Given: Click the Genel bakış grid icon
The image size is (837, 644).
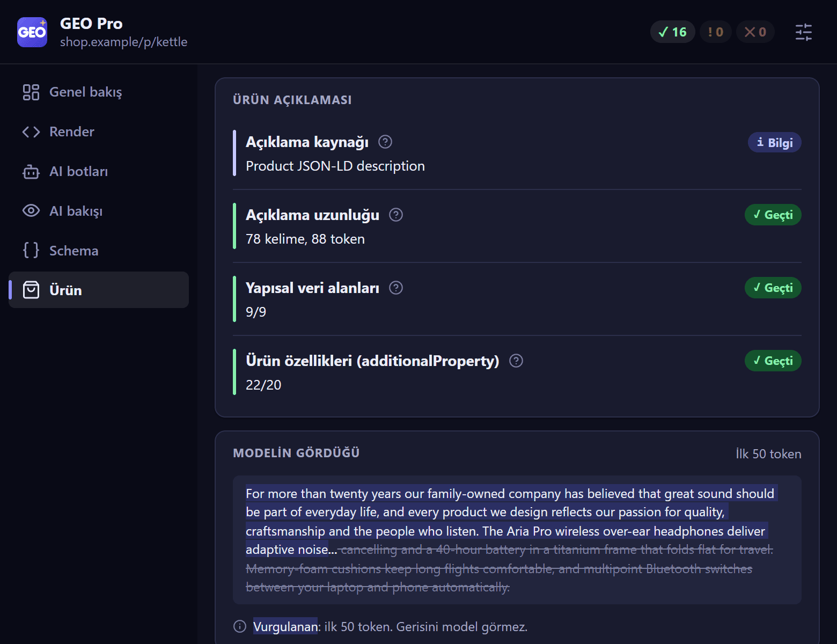Looking at the screenshot, I should click(x=31, y=92).
